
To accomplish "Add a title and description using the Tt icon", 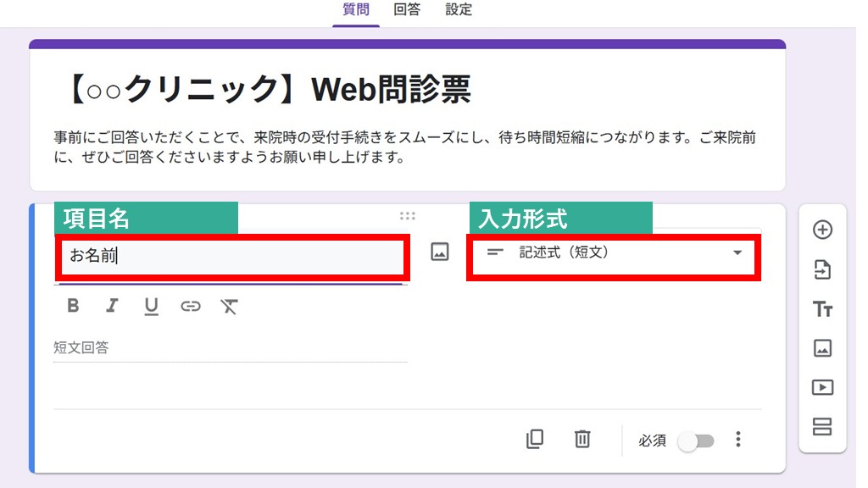I will pos(821,309).
